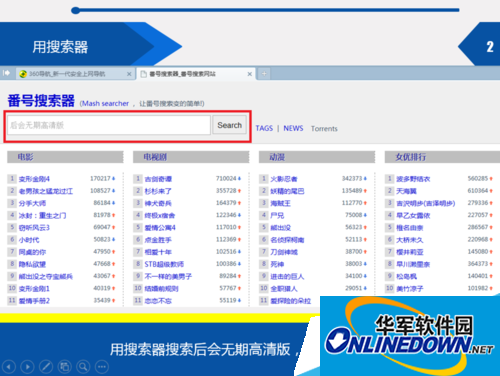Viewport: 500px width, 376px height.
Task: Open the TAGS link
Action: coord(264,128)
